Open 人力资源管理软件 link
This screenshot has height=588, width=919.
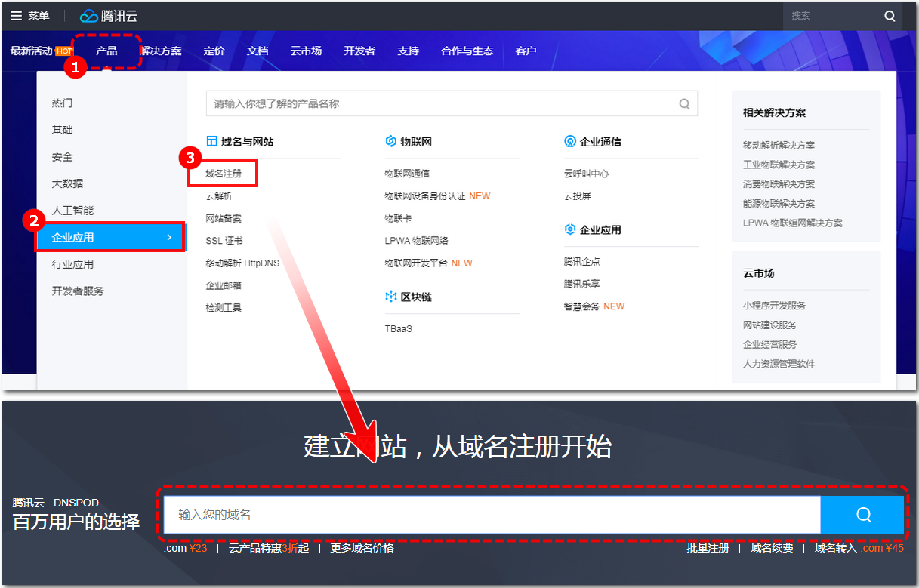pos(779,364)
